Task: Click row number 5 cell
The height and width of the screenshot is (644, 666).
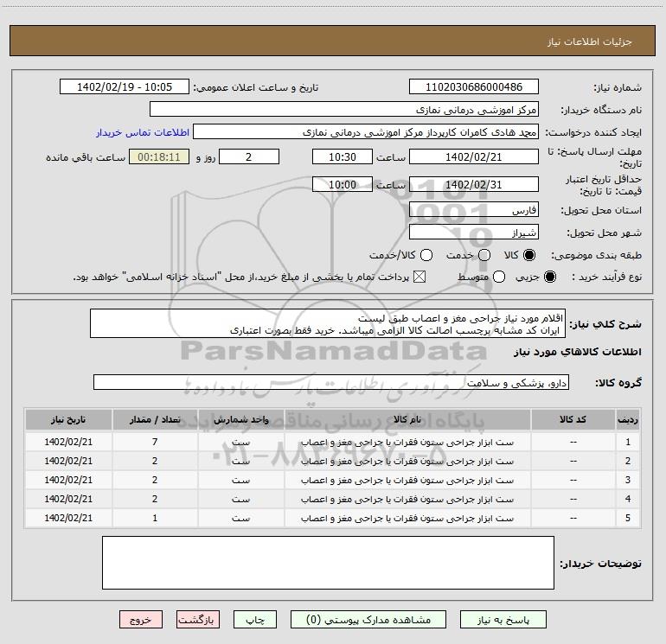Action: (628, 518)
